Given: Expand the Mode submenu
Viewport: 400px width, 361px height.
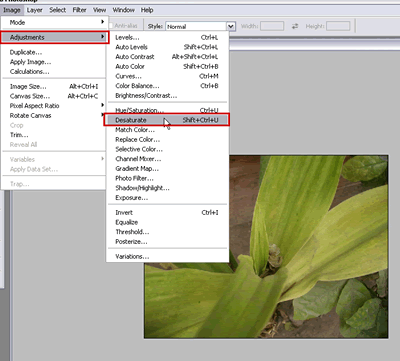Looking at the screenshot, I should pos(54,22).
